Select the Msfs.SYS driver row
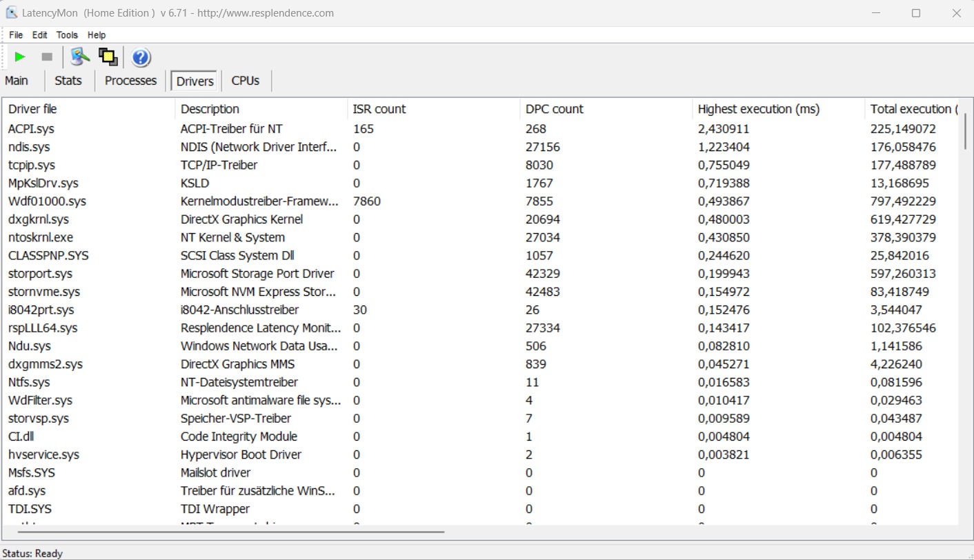The image size is (974, 560). 481,472
